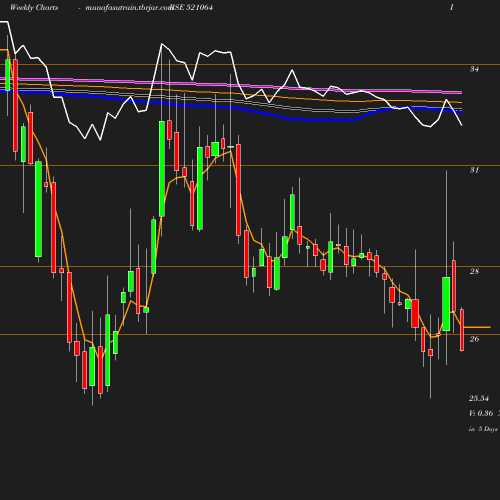The height and width of the screenshot is (500, 500).
Task: Click the 25.54 price value text
Action: [x=479, y=398]
